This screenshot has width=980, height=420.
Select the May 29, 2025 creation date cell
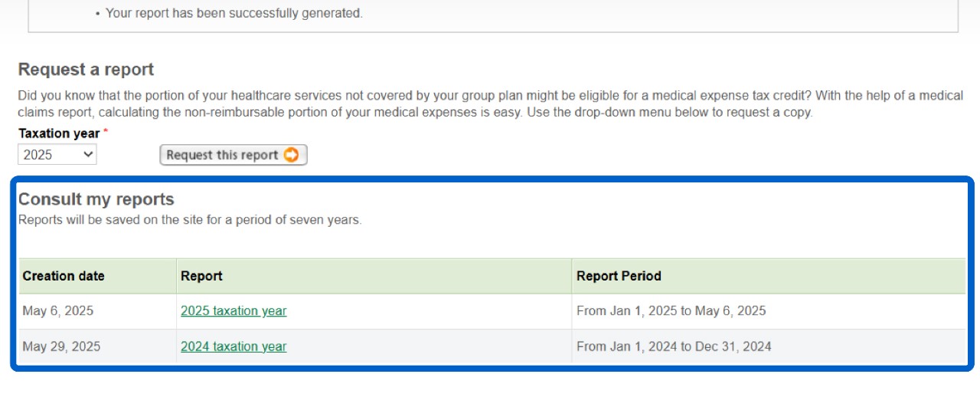pyautogui.click(x=61, y=346)
